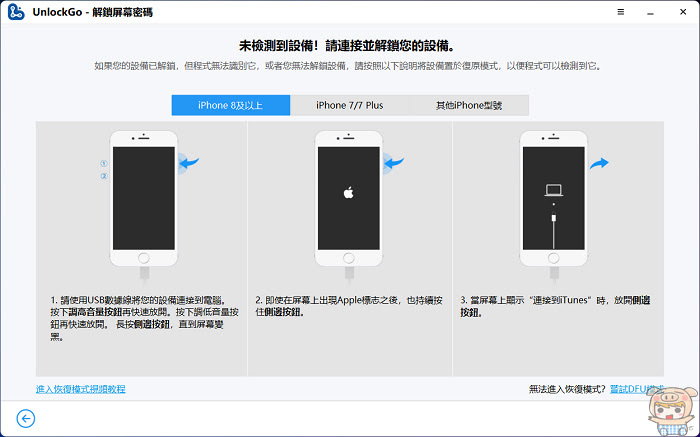
Task: Click the lightning cable icon on third phone
Action: pyautogui.click(x=554, y=230)
